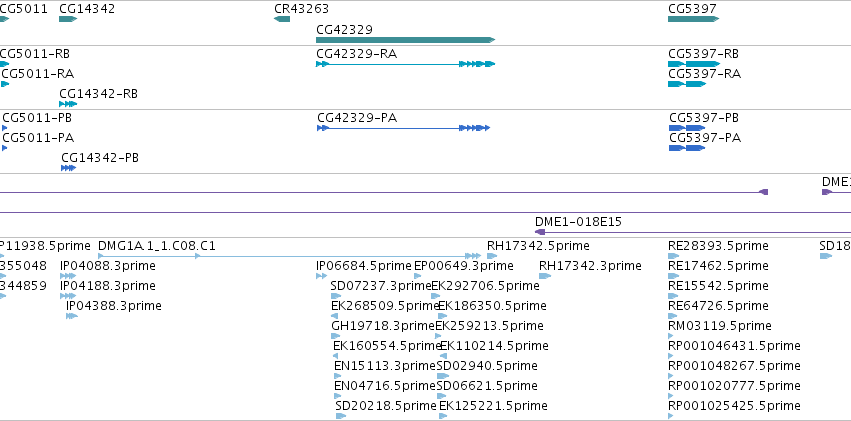Select the EK259213.5prime EST glyph
This screenshot has width=851, height=421.
[x=438, y=336]
